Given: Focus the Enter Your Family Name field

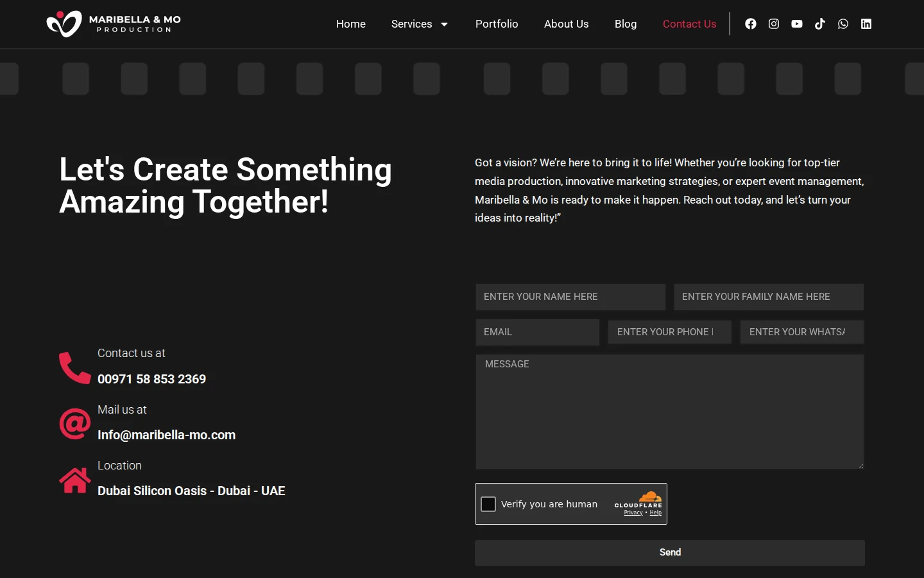Looking at the screenshot, I should [769, 297].
